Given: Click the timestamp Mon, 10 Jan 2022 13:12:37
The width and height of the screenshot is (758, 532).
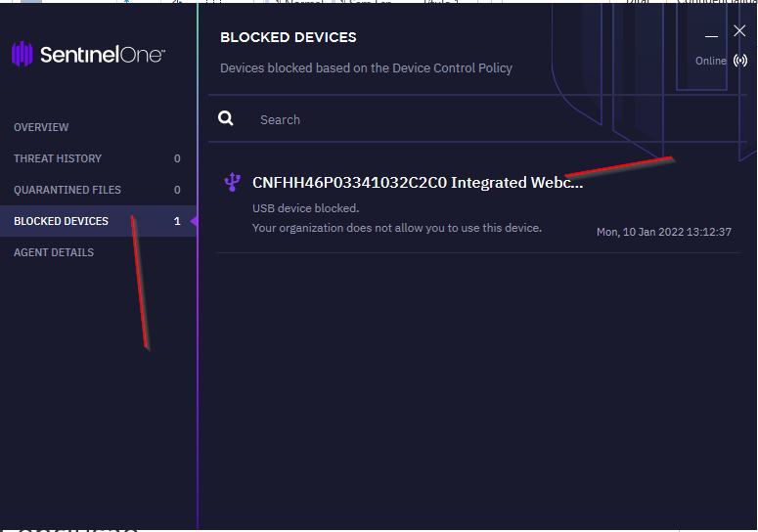Looking at the screenshot, I should click(x=664, y=232).
